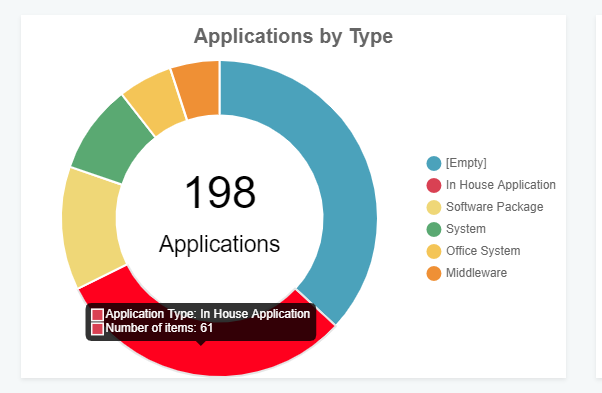This screenshot has height=393, width=602.
Task: Click the red In House Application legend swatch
Action: tap(434, 185)
